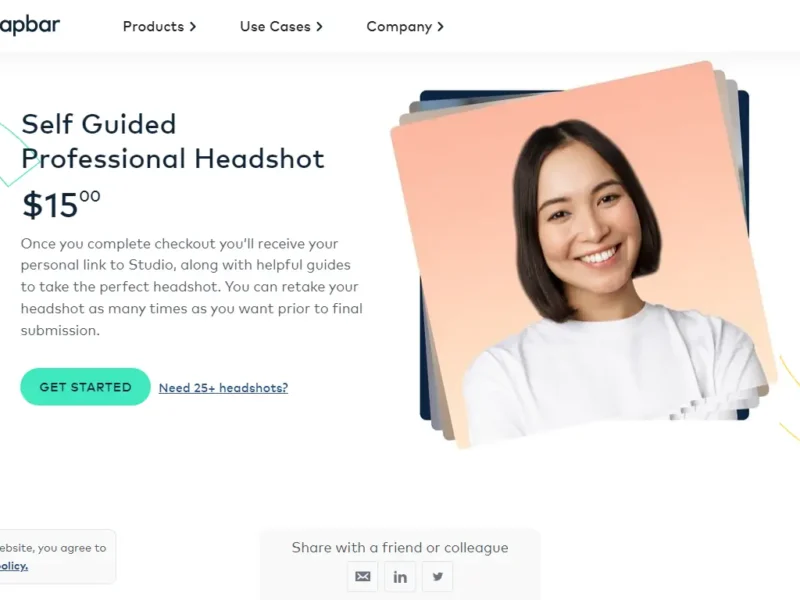Viewport: 800px width, 600px height.
Task: Expand the chevron next to Use Cases
Action: [x=319, y=27]
